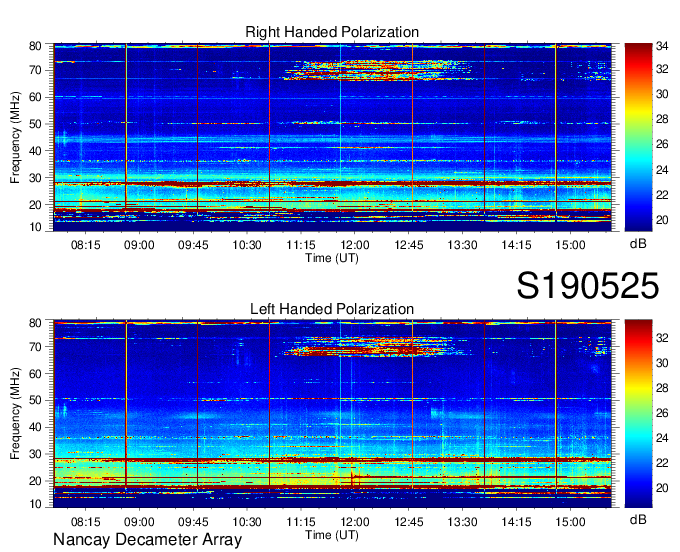The image size is (680, 552).
Task: Click the 28 tick on top colorbar
Action: coord(662,119)
